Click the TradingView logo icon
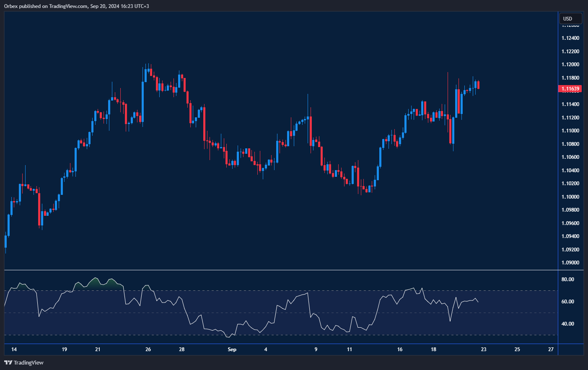This screenshot has width=588, height=370. [8, 362]
